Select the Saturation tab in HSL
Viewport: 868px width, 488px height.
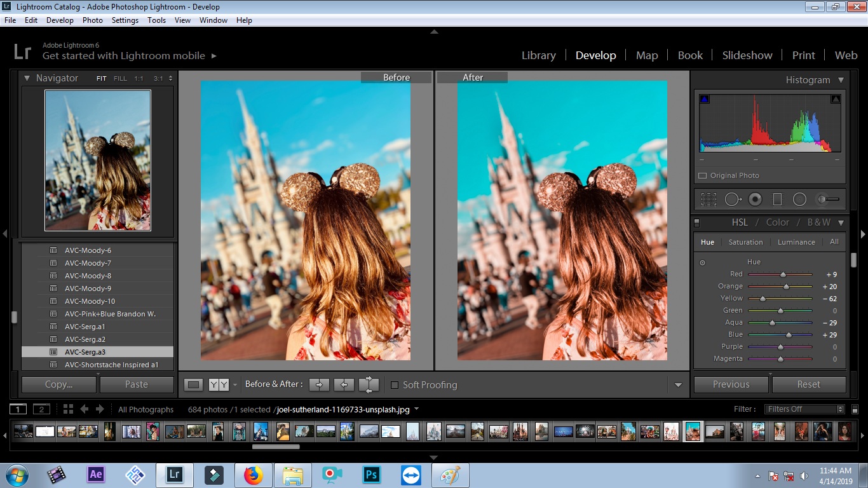pyautogui.click(x=745, y=242)
